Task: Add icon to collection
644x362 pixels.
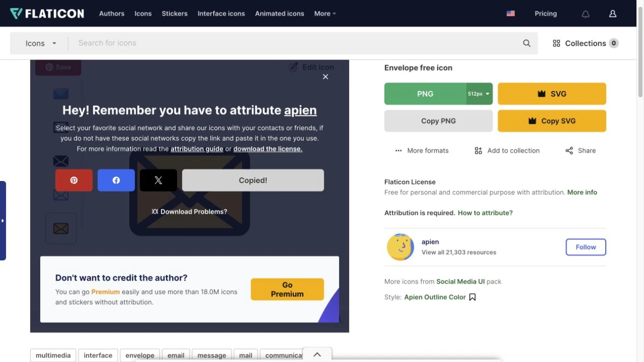Action: click(x=507, y=150)
